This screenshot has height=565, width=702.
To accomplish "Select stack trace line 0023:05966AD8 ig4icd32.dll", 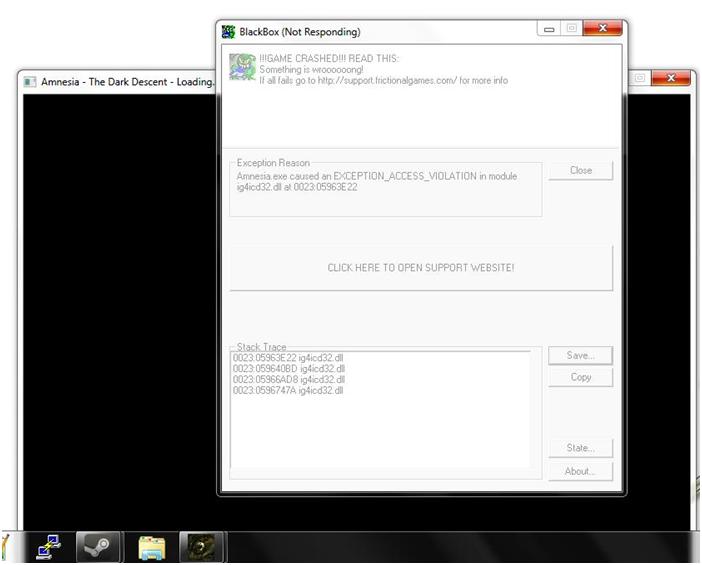I will pos(289,379).
